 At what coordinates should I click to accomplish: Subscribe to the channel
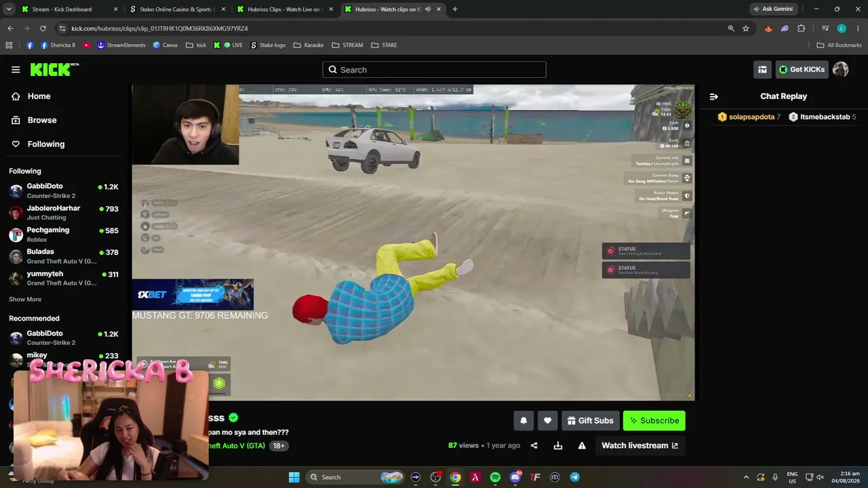(654, 421)
